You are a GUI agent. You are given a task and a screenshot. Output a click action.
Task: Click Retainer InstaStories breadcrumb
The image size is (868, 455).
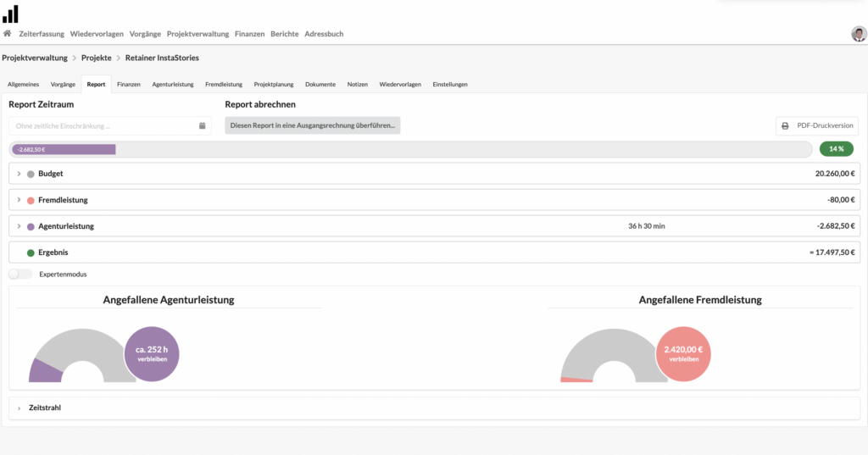click(162, 58)
